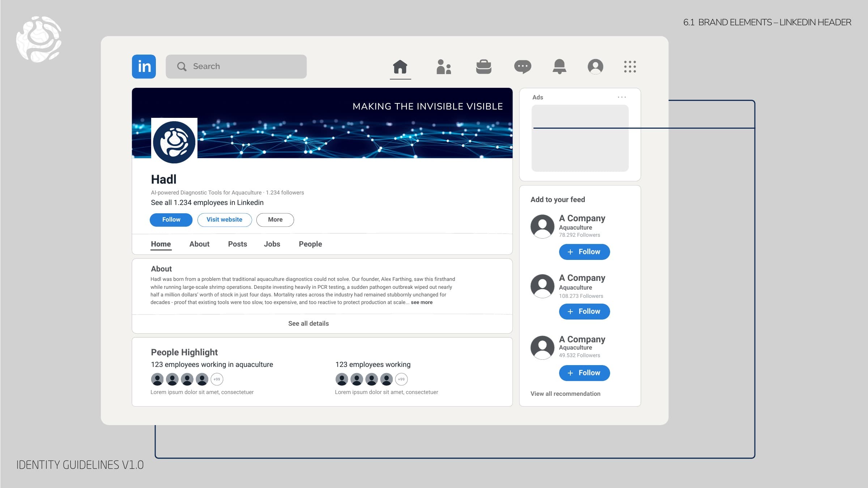Screen dimensions: 868x488
Task: Click the Hadl company logo picture
Action: pyautogui.click(x=174, y=142)
